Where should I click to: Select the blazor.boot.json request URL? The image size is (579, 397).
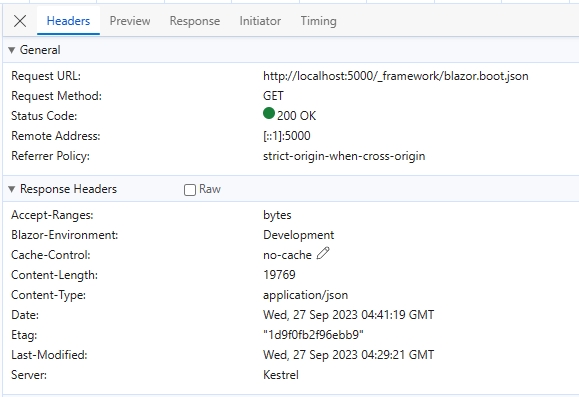pos(395,76)
